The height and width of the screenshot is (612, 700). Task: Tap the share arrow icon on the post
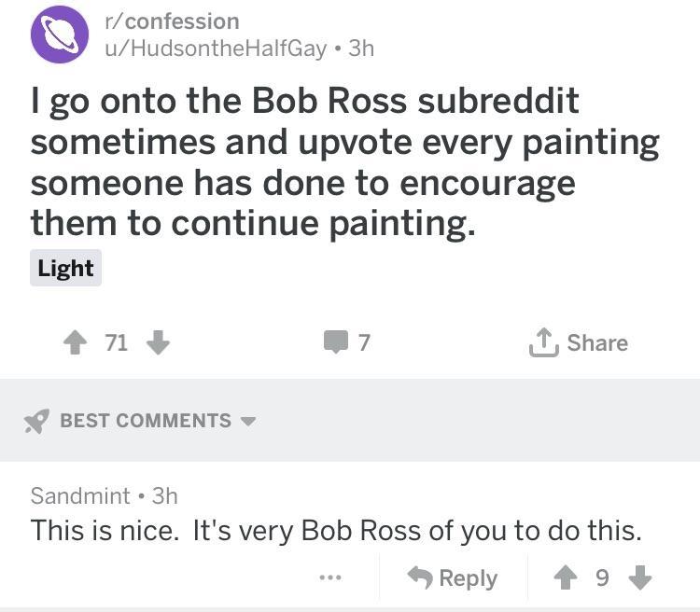[x=542, y=343]
